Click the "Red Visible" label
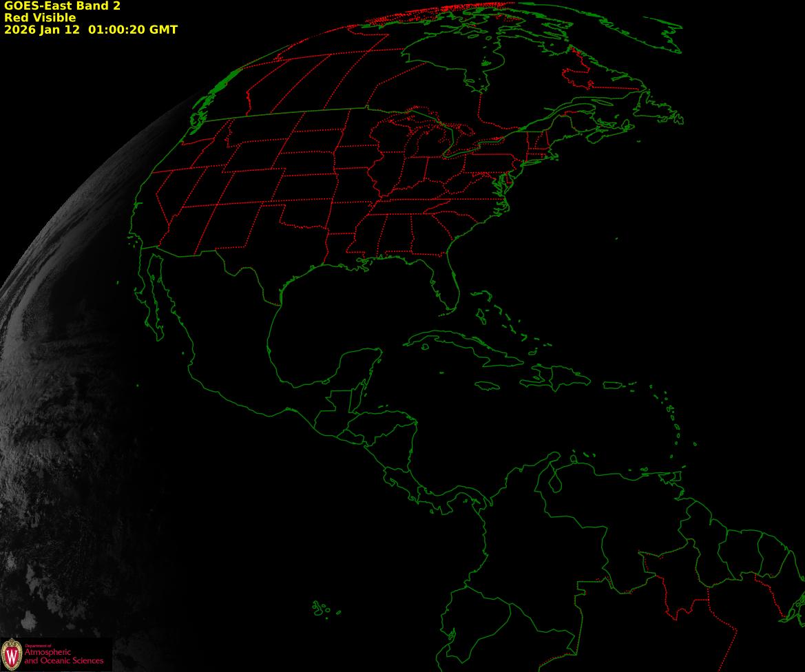 click(40, 18)
